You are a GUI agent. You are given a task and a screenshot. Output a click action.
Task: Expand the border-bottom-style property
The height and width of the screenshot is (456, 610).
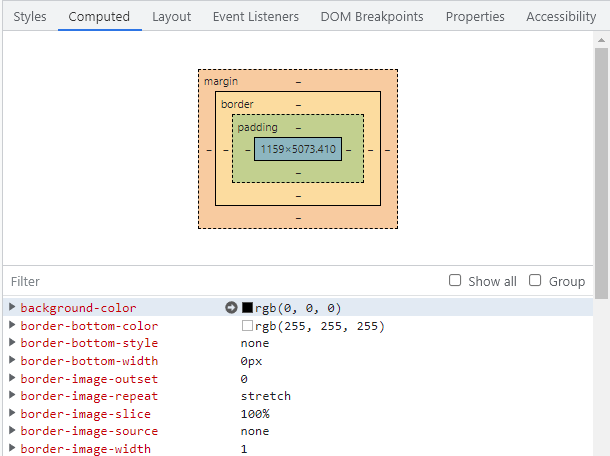click(12, 342)
